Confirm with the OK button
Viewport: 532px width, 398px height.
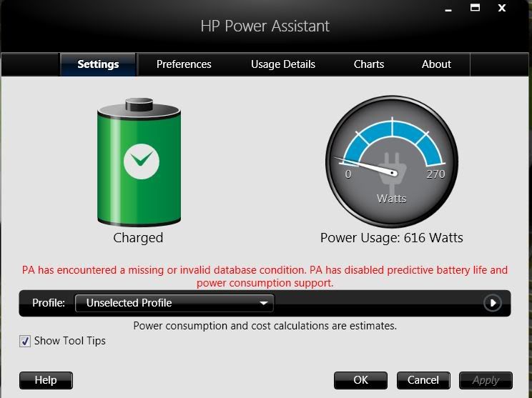tap(360, 380)
